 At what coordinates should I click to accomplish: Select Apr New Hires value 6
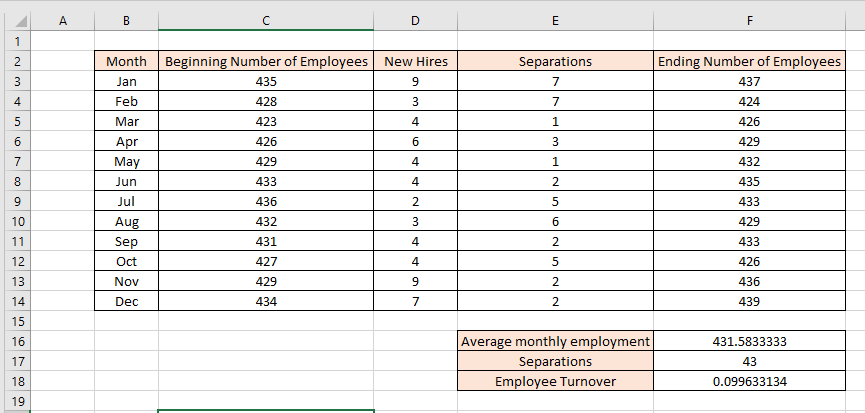pos(415,141)
